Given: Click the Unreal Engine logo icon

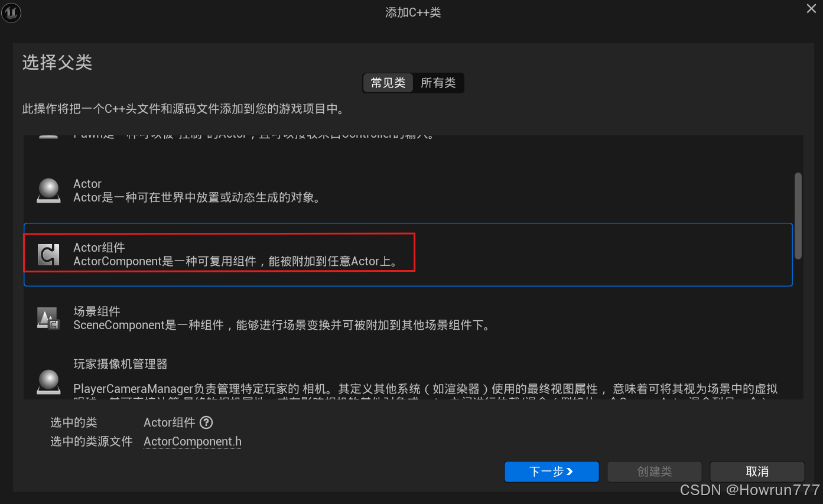Looking at the screenshot, I should coord(12,13).
